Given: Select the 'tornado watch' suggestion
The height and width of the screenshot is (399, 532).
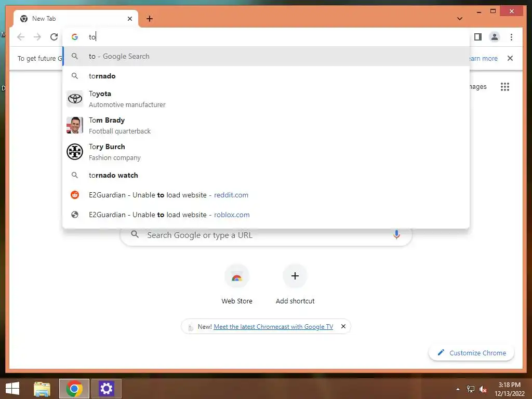Looking at the screenshot, I should (x=266, y=175).
